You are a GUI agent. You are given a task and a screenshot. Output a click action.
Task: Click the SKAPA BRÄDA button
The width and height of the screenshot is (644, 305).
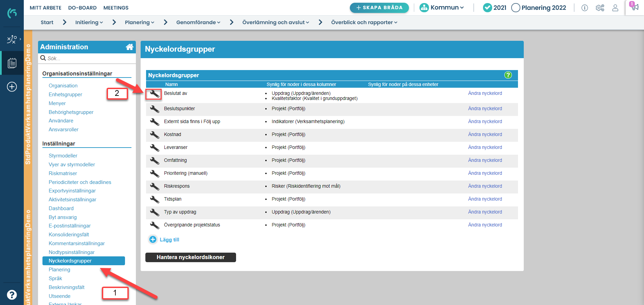point(379,7)
